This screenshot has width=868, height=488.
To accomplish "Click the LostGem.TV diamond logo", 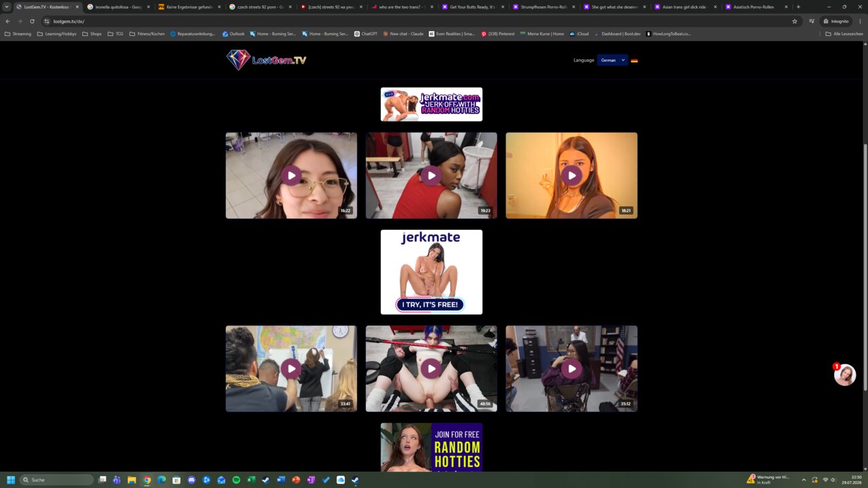I will (238, 60).
